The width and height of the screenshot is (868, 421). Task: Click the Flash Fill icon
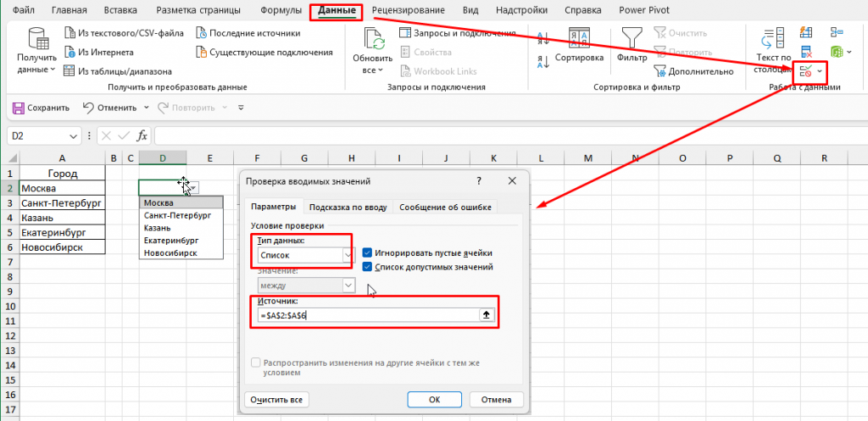pyautogui.click(x=806, y=33)
